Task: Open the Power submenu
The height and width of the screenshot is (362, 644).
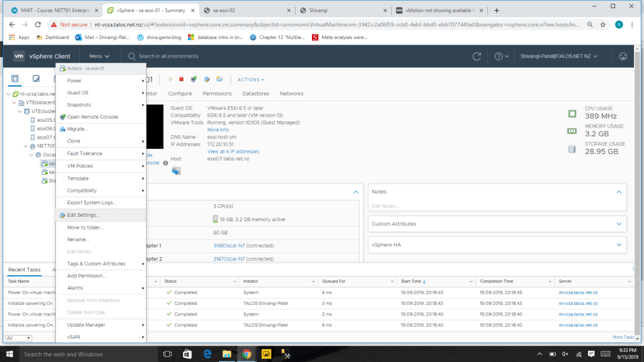Action: (74, 80)
